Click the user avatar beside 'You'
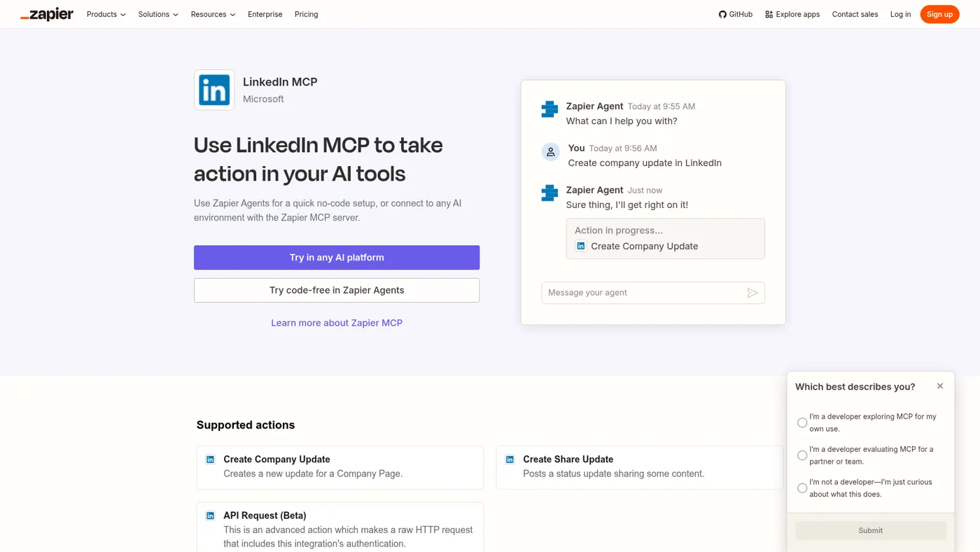 click(x=551, y=151)
